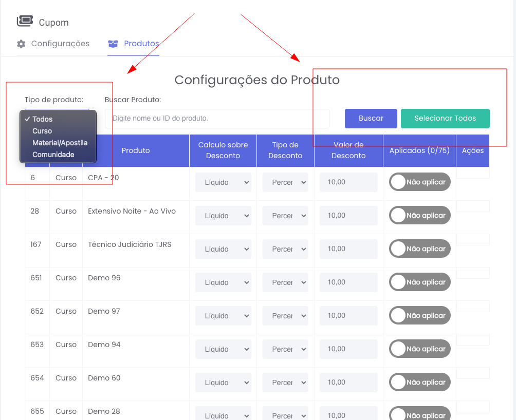Toggle apply switch for Técnico Judiciário TJRS
Screen dimensions: 516x420
click(x=419, y=249)
